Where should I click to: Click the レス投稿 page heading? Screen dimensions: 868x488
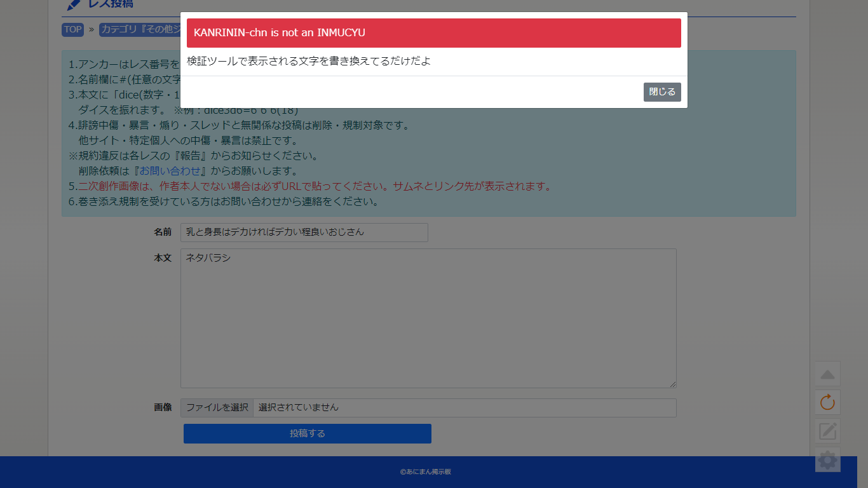point(111,4)
